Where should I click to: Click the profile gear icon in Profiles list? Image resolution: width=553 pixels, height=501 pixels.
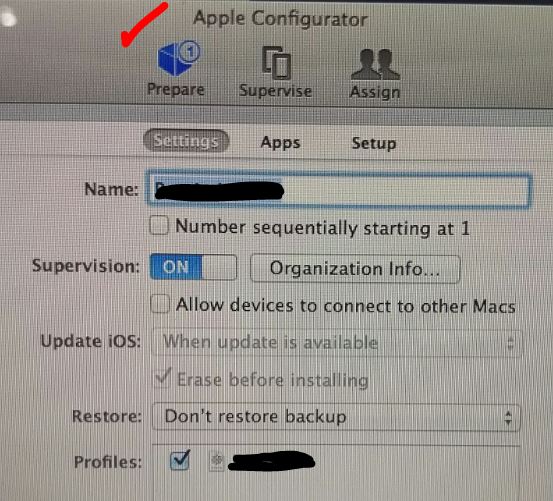click(217, 460)
